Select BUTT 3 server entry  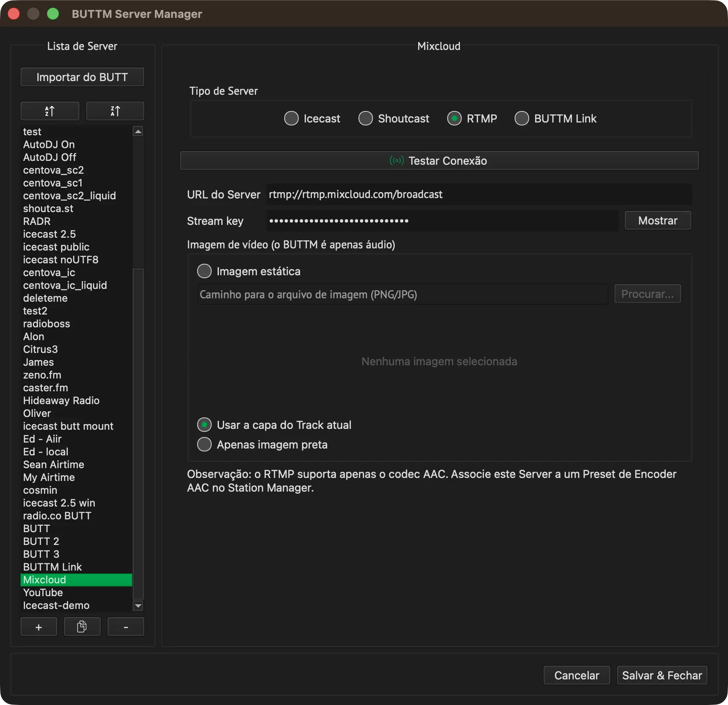pyautogui.click(x=76, y=554)
